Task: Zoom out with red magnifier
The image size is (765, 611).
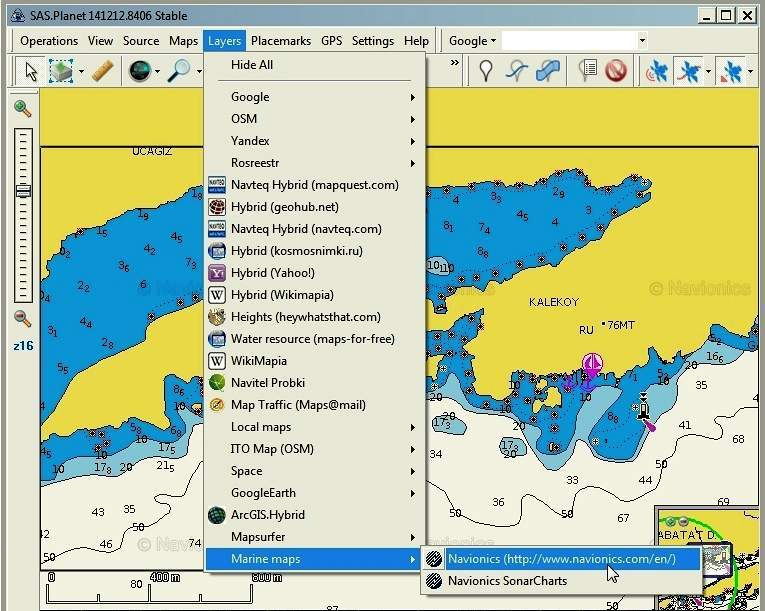Action: (22, 318)
